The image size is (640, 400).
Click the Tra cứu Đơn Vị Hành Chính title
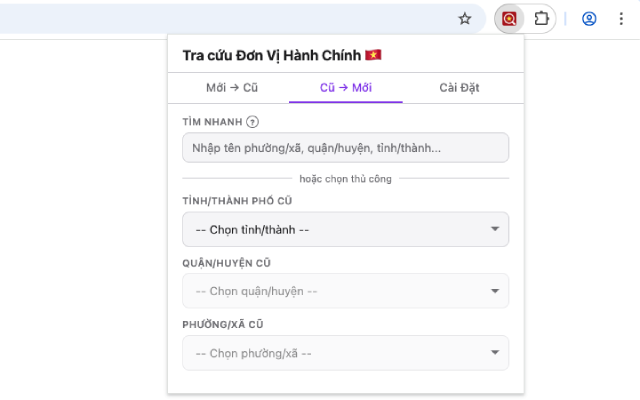pyautogui.click(x=272, y=55)
